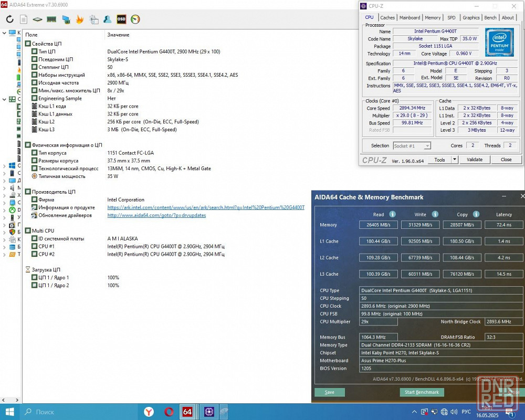Click the CPU chip icon in AIDA64 toolbar
525x420 pixels.
[x=37, y=19]
